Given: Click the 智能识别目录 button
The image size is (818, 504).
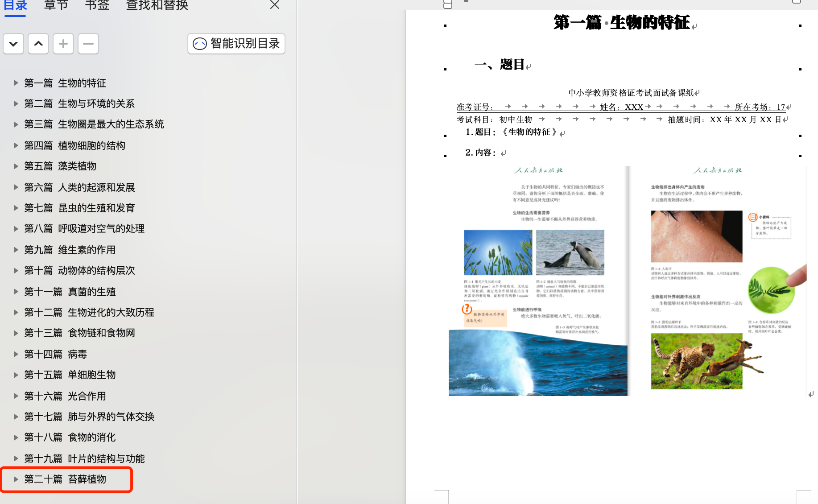Looking at the screenshot, I should click(x=236, y=44).
